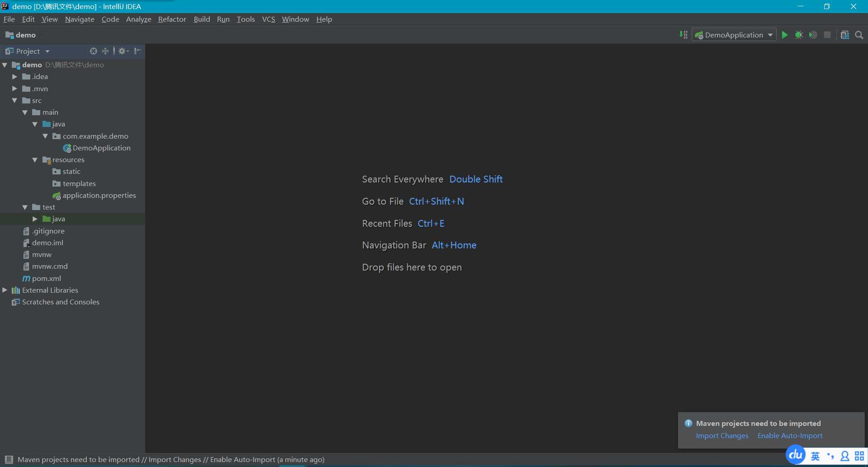The width and height of the screenshot is (868, 467).
Task: Collapse the demo root project node
Action: tap(5, 65)
